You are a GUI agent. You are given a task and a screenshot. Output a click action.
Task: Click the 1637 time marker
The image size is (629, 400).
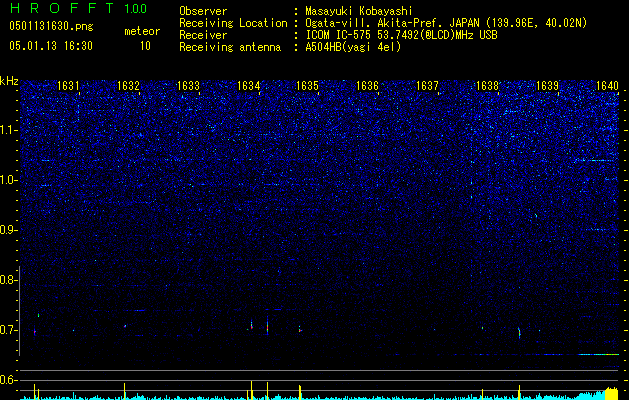click(428, 85)
